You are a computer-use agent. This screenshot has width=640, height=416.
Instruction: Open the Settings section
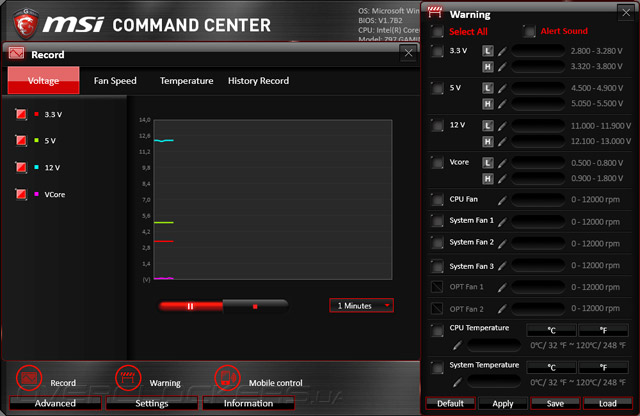tap(152, 403)
